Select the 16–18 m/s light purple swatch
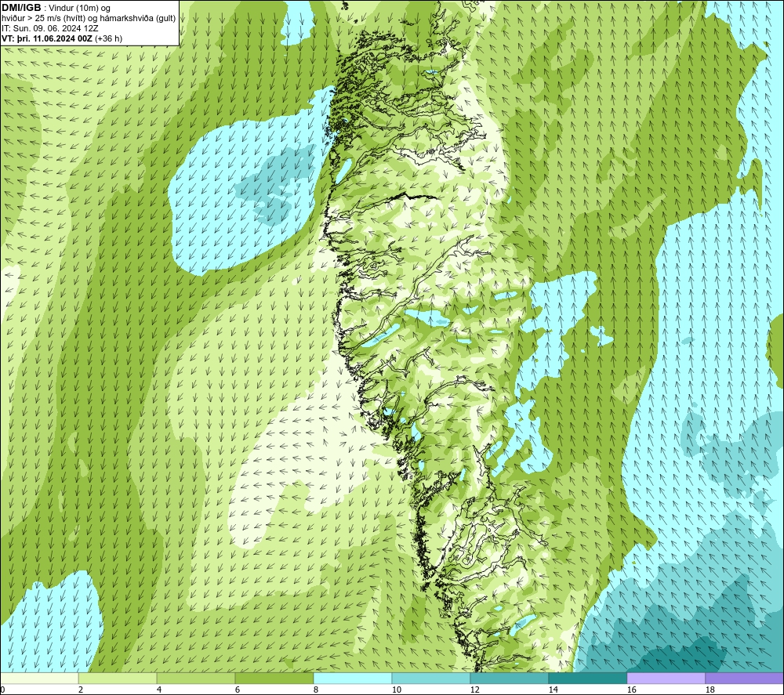This screenshot has height=695, width=784. 666,679
